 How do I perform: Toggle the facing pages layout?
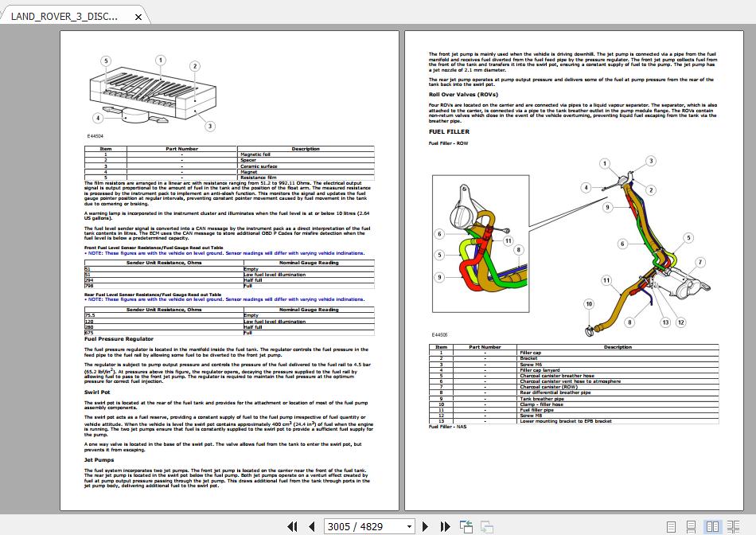pyautogui.click(x=713, y=526)
